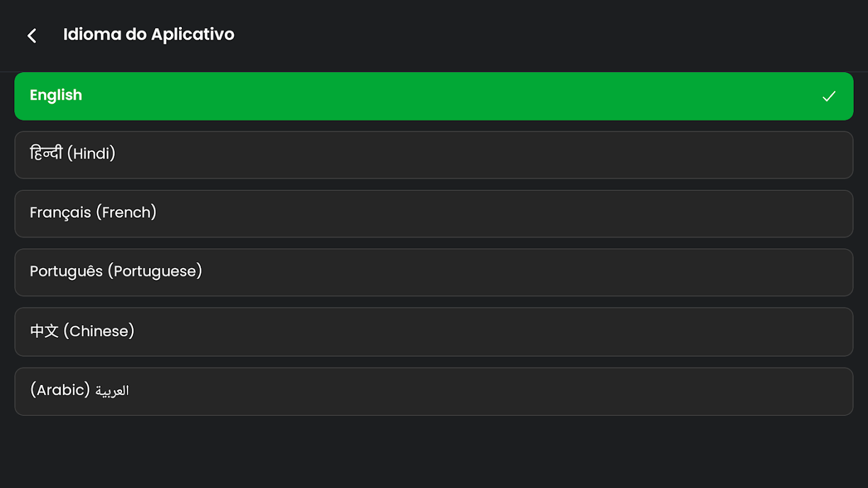Image resolution: width=868 pixels, height=488 pixels.
Task: Tap the Chinese characters 中文
Action: [45, 331]
